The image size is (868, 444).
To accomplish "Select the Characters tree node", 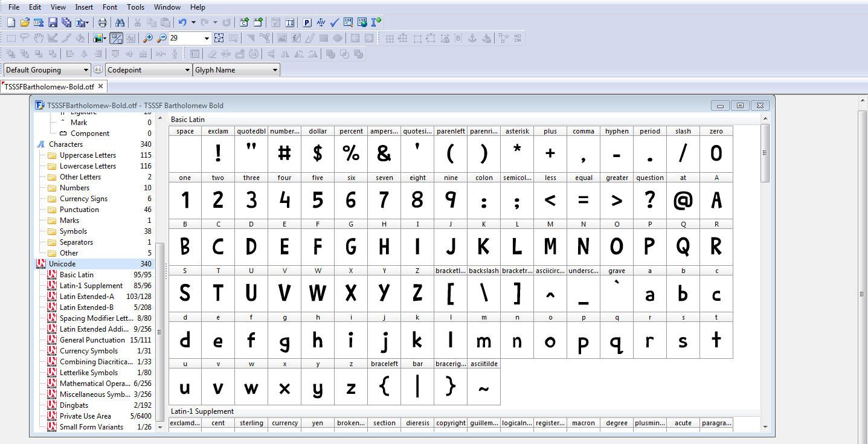I will click(66, 144).
